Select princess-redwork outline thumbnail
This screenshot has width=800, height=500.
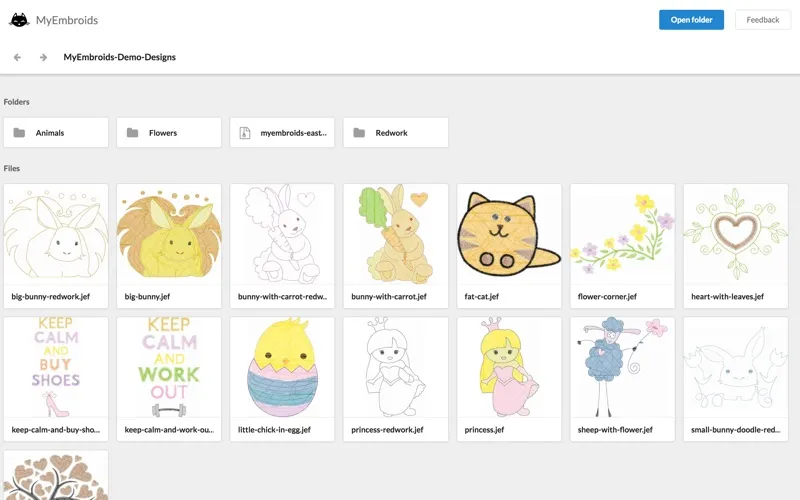pyautogui.click(x=396, y=367)
